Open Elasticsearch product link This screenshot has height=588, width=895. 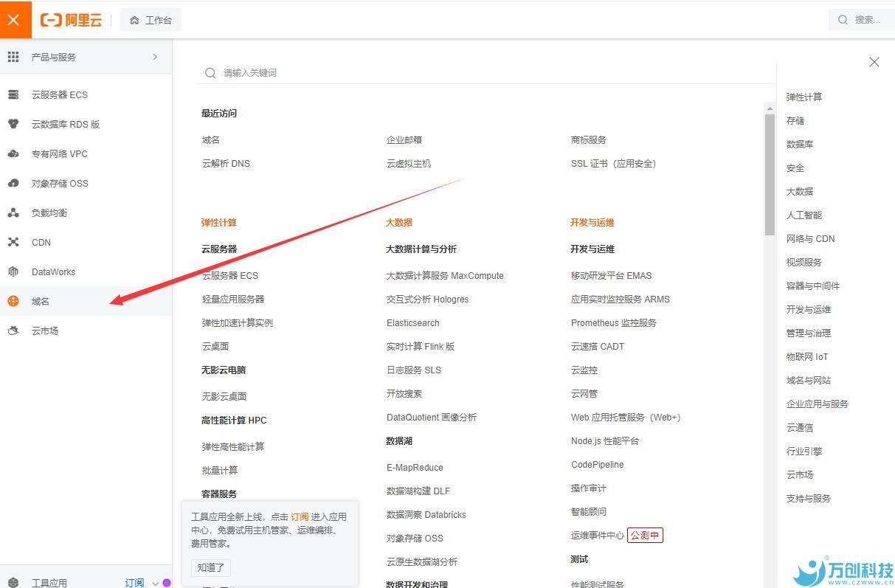(413, 322)
